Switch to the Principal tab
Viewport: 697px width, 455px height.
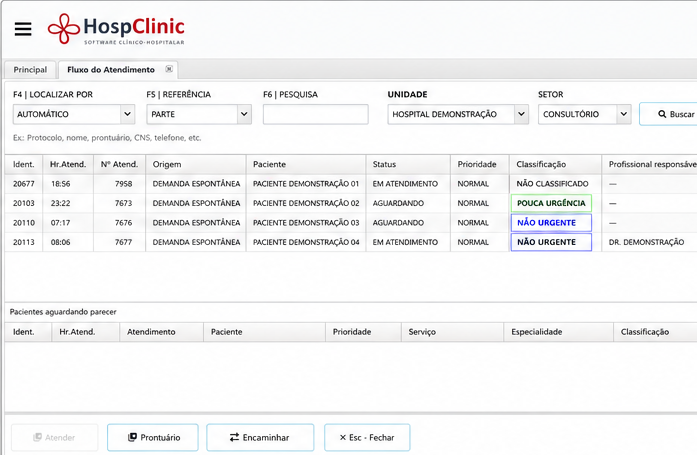(x=30, y=70)
